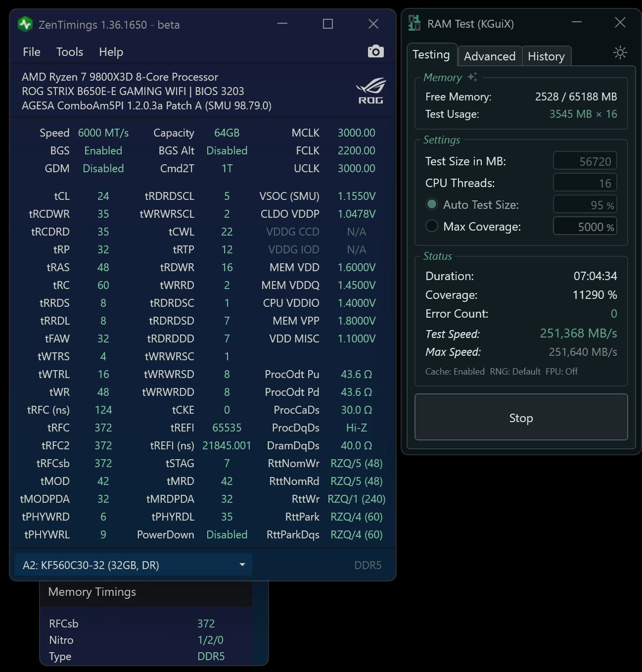Image resolution: width=642 pixels, height=672 pixels.
Task: Click the GDM Disabled value
Action: [103, 168]
